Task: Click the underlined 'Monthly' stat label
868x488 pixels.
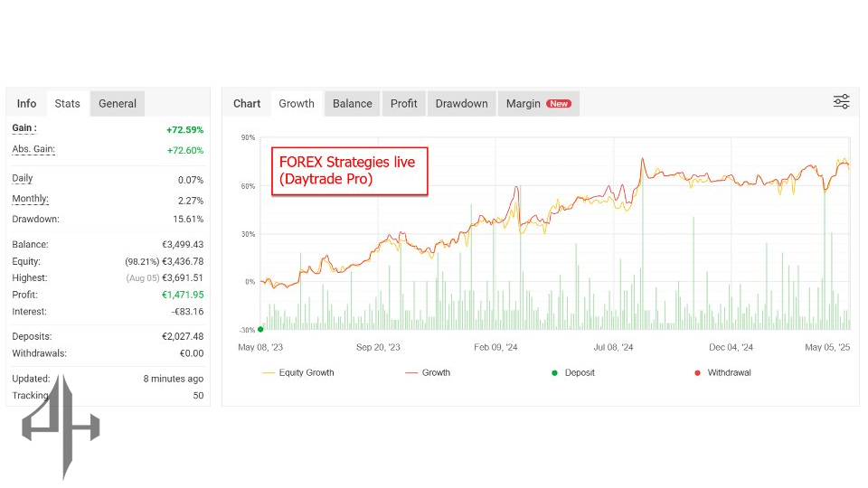Action: [30, 199]
